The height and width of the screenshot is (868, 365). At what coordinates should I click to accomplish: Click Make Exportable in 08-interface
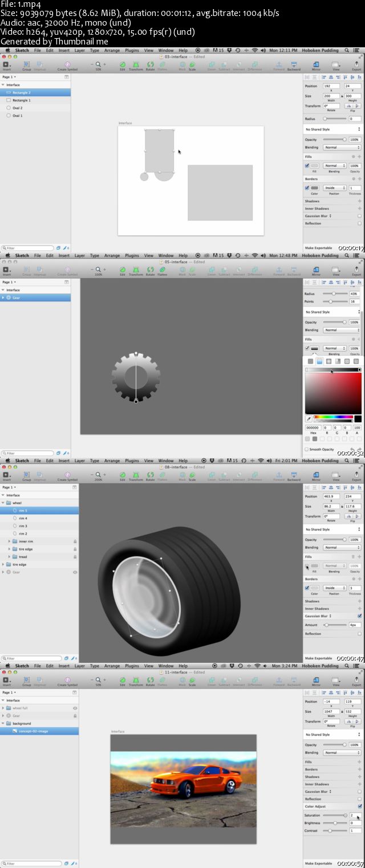(318, 658)
